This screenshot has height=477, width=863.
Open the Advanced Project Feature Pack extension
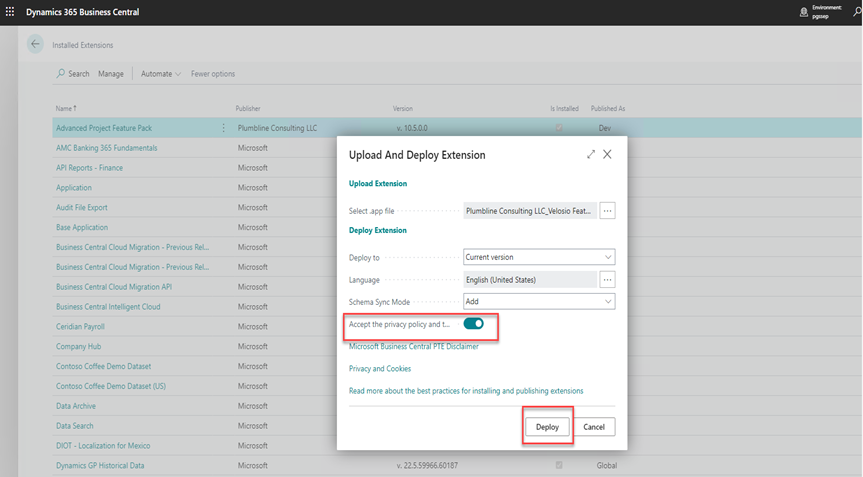point(104,128)
